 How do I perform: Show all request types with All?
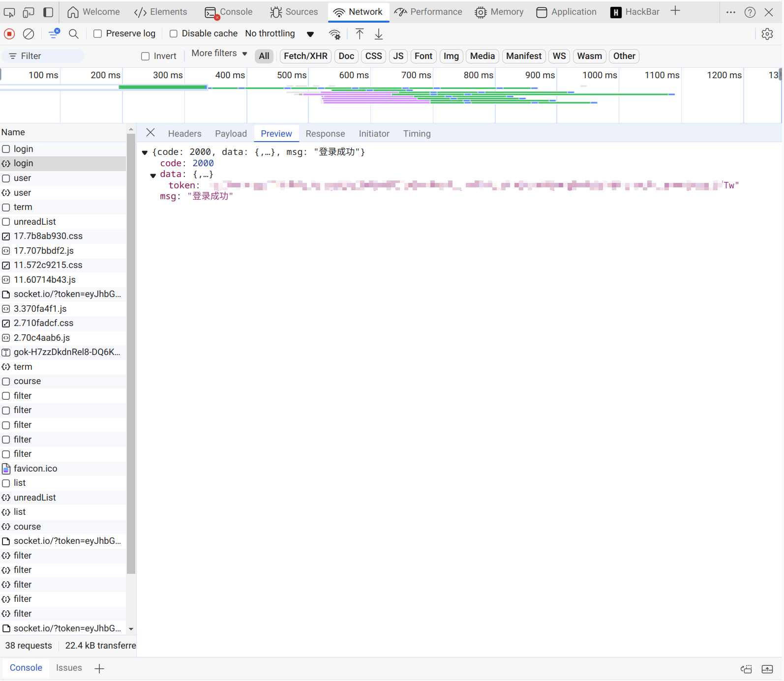[264, 56]
